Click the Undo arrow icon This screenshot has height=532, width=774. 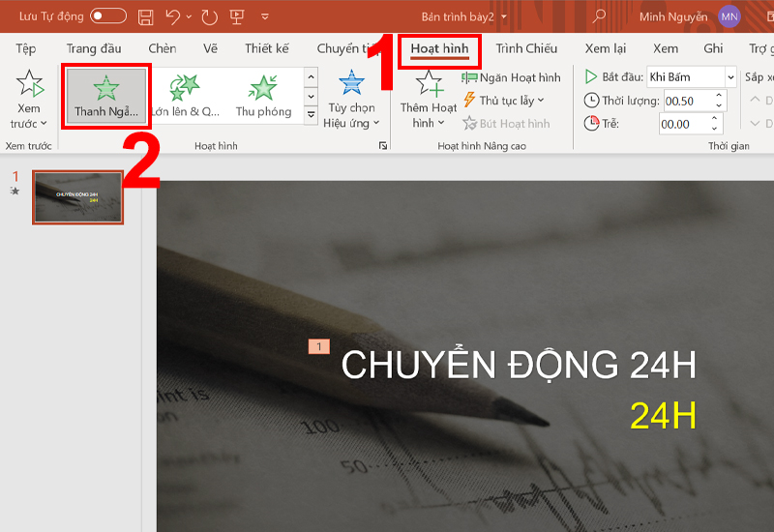coord(173,17)
